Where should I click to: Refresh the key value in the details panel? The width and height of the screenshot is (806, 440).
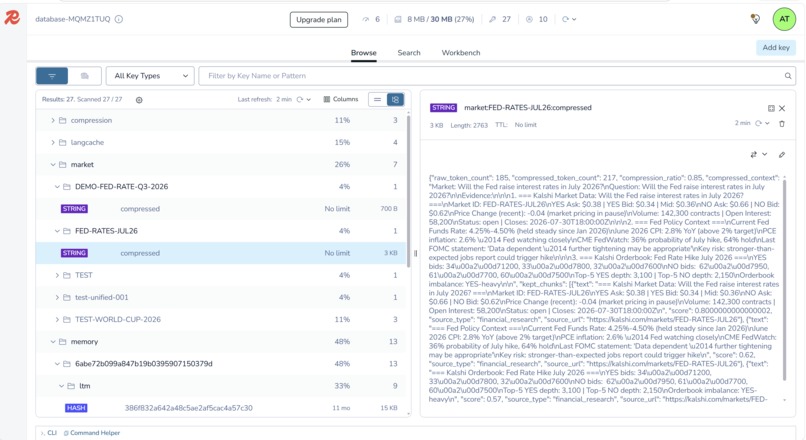[x=758, y=123]
